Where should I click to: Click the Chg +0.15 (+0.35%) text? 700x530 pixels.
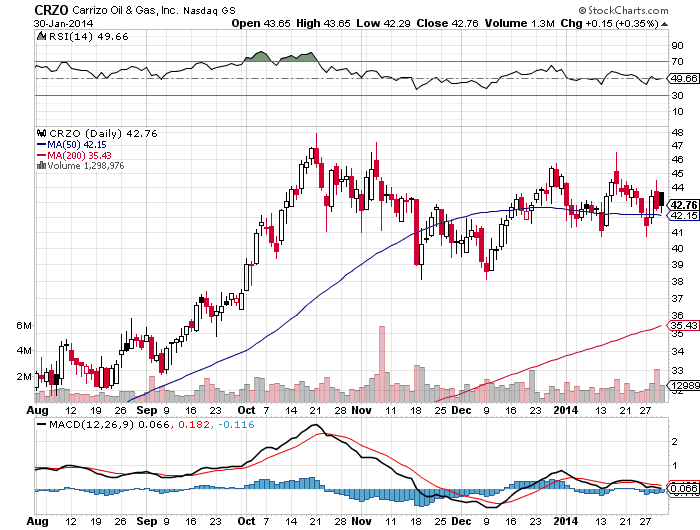pyautogui.click(x=609, y=23)
